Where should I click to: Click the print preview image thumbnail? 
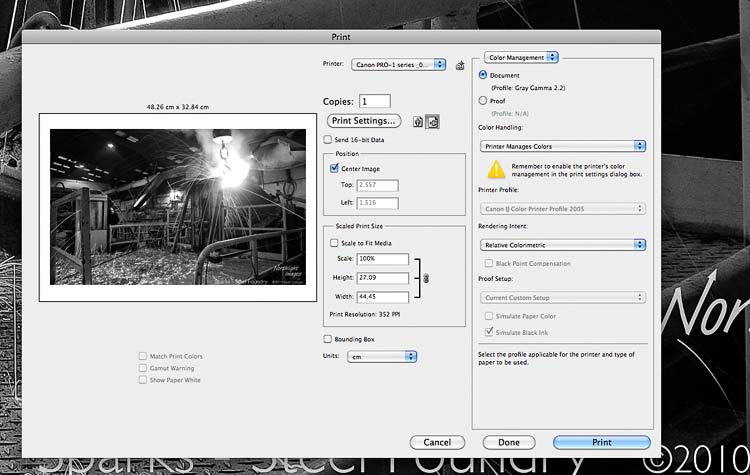[178, 207]
